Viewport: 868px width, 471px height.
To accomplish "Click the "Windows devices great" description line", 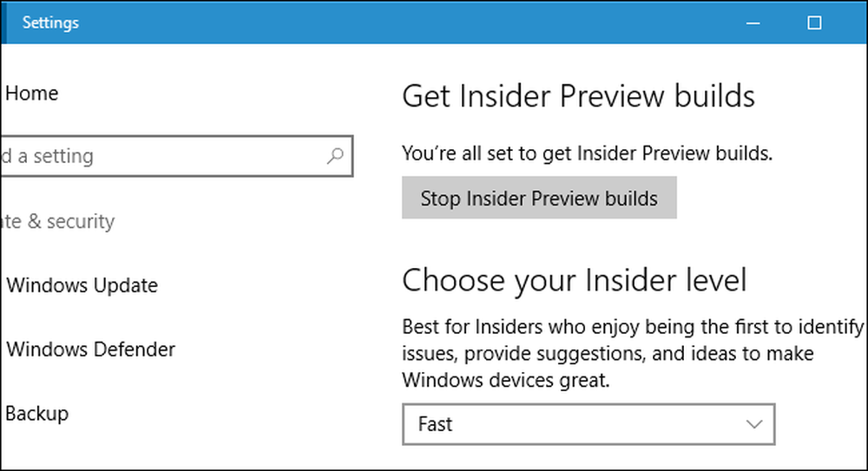I will [x=506, y=380].
